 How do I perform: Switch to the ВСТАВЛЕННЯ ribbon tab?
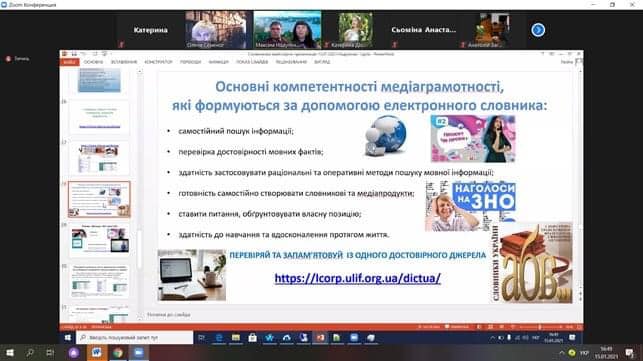pos(124,62)
